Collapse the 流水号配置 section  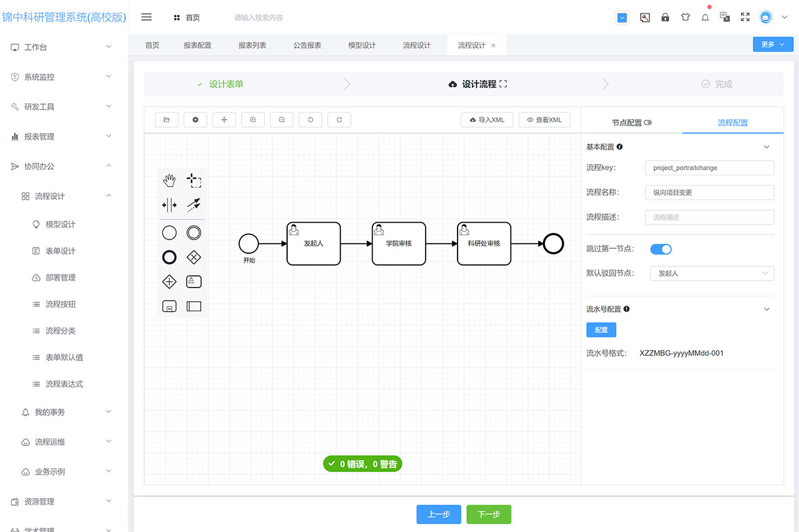(767, 309)
